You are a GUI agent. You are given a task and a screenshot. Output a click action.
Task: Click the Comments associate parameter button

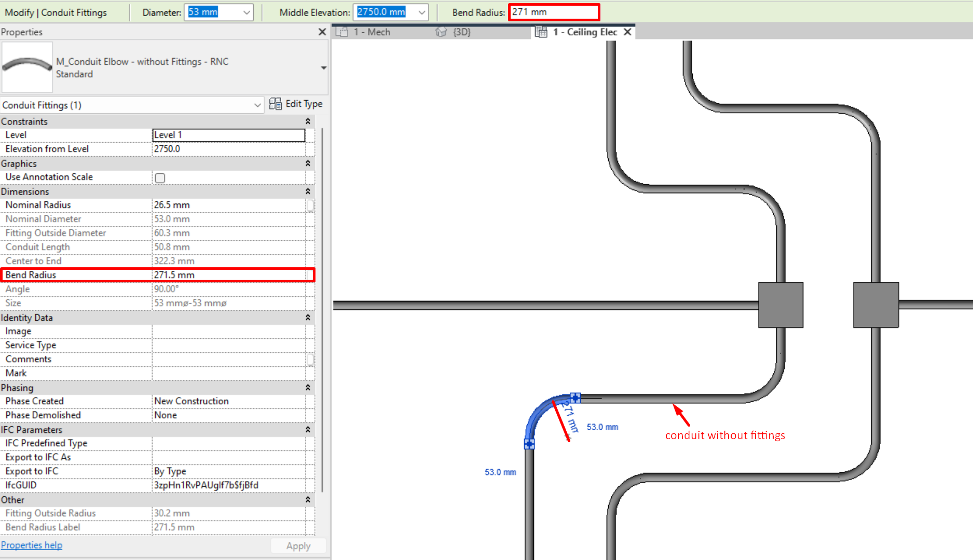310,359
